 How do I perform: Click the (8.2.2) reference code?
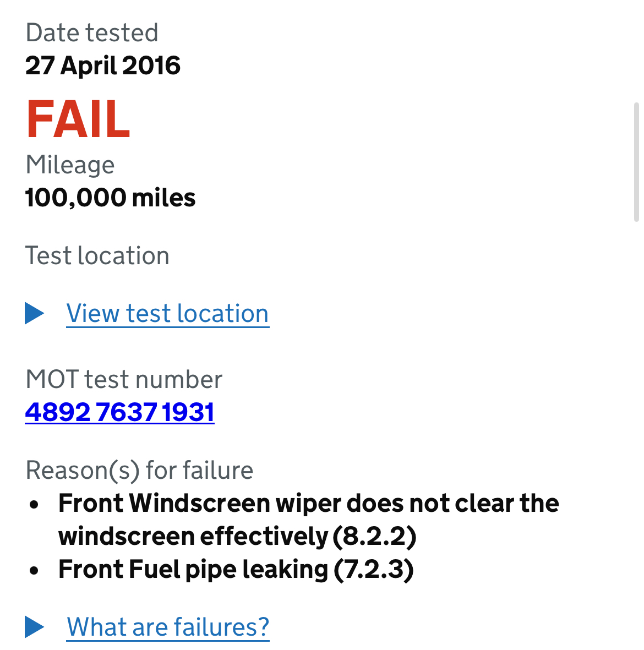[375, 537]
